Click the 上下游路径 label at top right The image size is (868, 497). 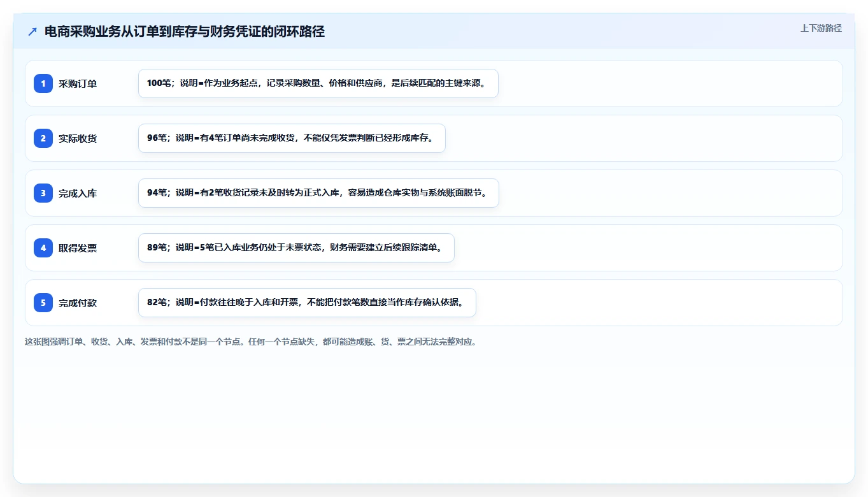coord(821,28)
